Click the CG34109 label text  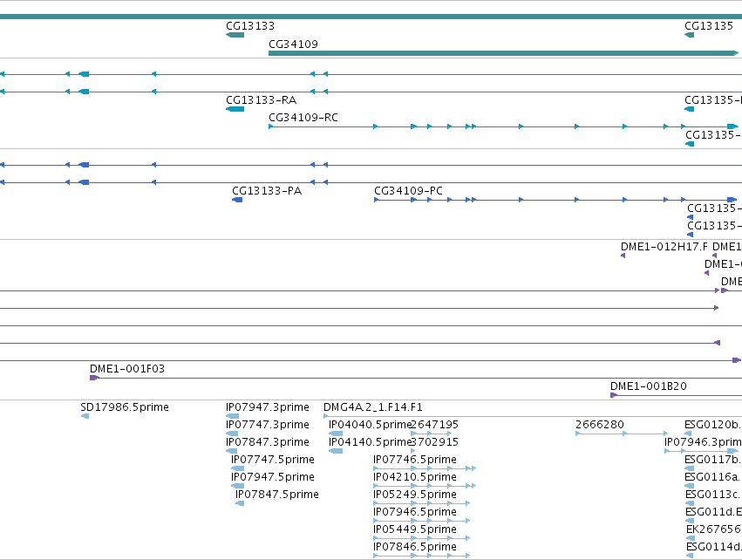[293, 44]
